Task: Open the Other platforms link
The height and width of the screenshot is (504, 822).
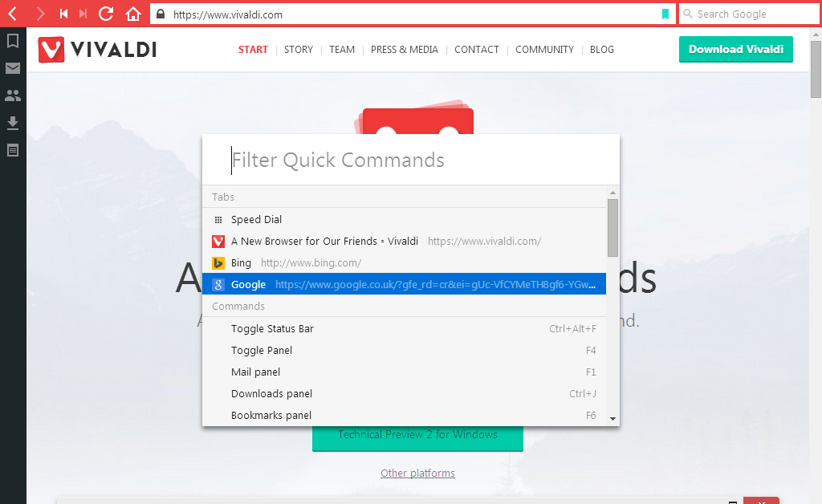Action: click(x=417, y=473)
